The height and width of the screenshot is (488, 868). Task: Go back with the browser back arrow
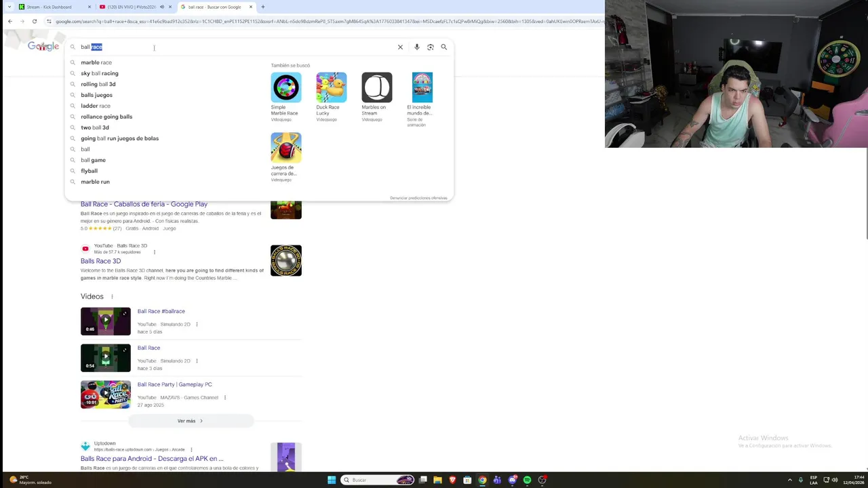point(9,21)
